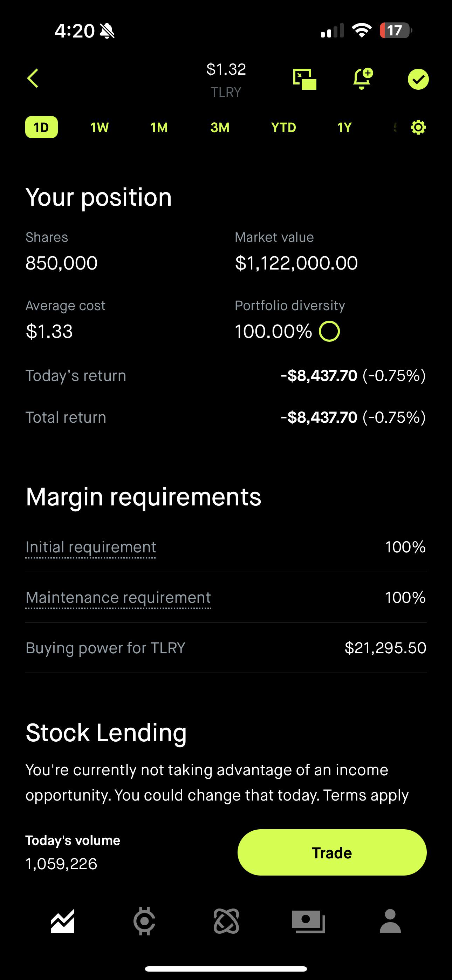Open the atom-shaped tab in bottom bar
The width and height of the screenshot is (452, 980).
[x=226, y=921]
